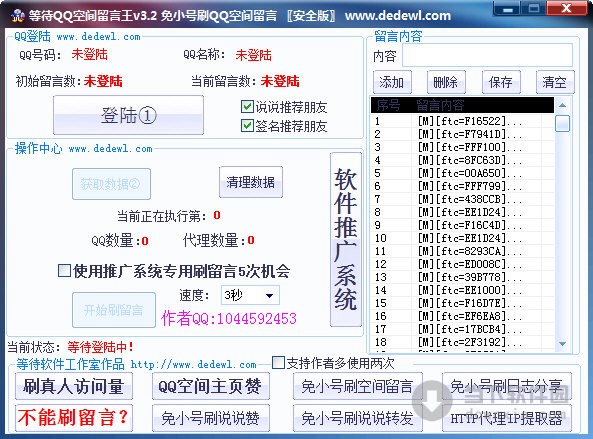593x439 pixels.
Task: Click the HTTP代理IP提取器 button
Action: point(507,418)
